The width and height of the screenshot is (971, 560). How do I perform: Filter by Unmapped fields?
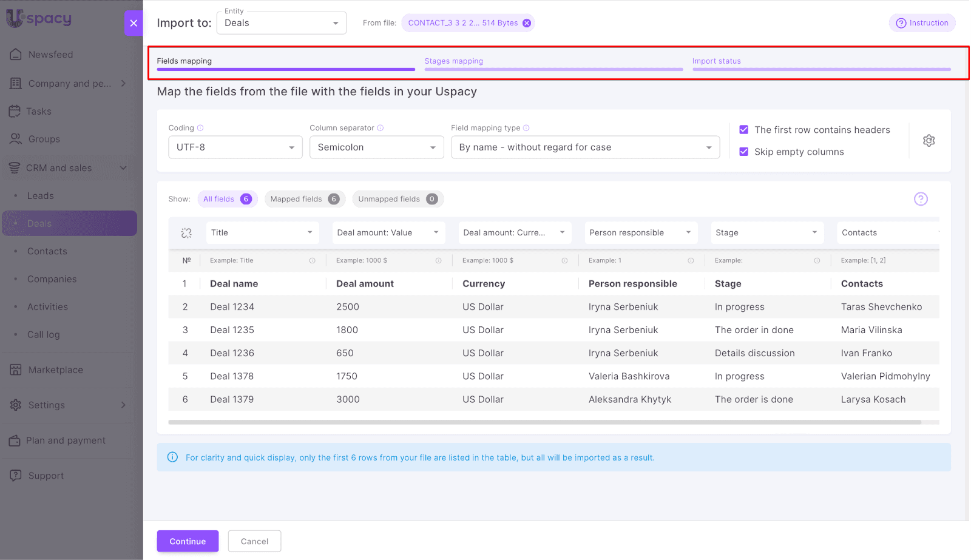coord(398,199)
